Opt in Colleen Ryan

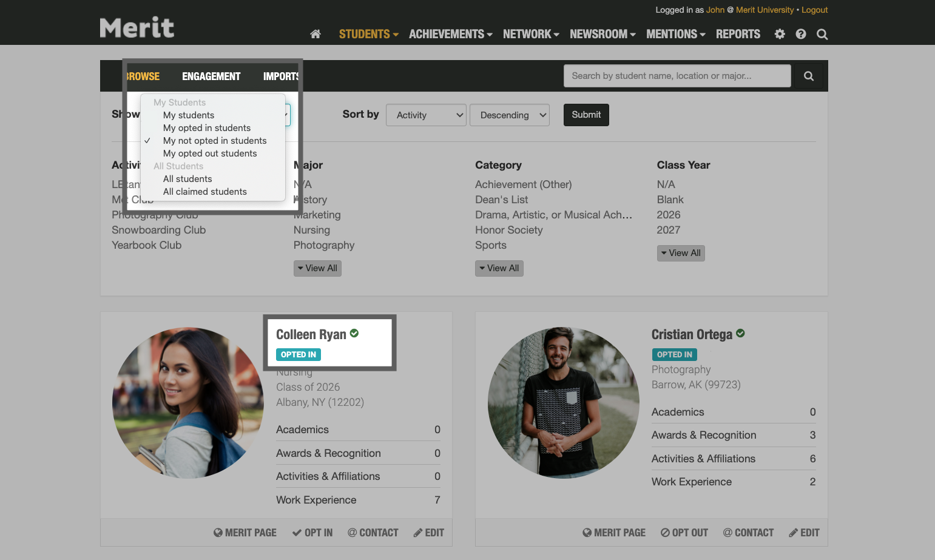[312, 532]
